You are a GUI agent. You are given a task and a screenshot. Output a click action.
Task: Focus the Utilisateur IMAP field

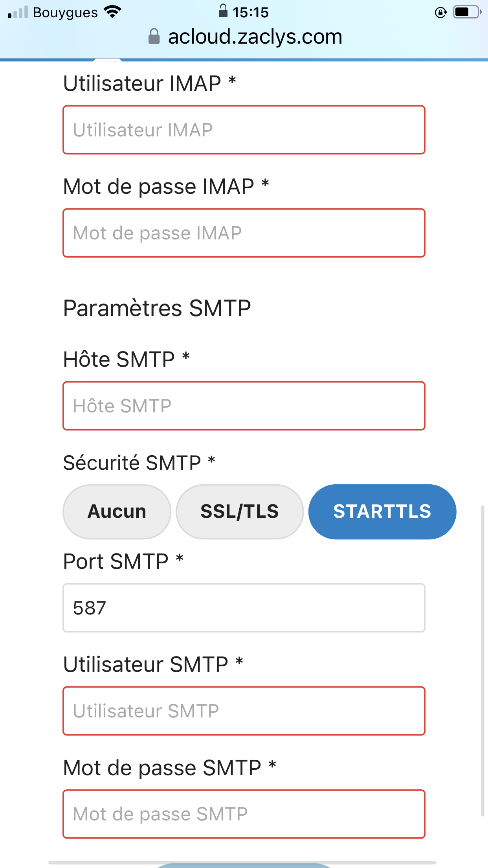[244, 130]
